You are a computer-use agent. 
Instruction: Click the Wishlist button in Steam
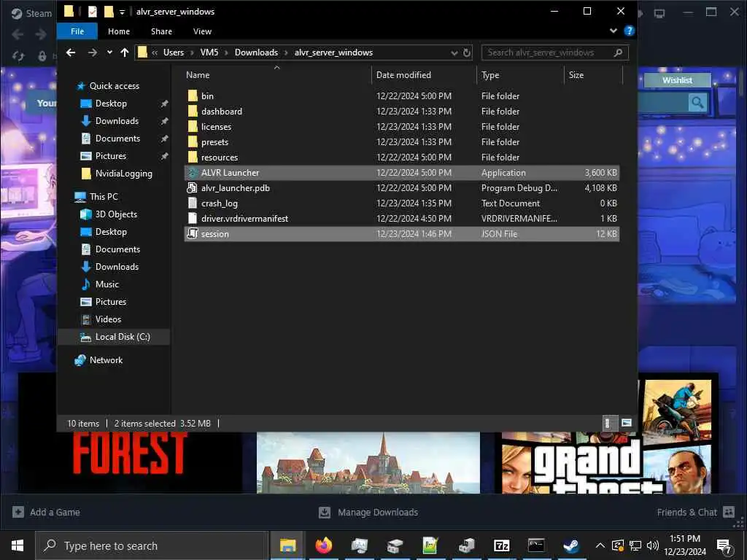pyautogui.click(x=677, y=80)
